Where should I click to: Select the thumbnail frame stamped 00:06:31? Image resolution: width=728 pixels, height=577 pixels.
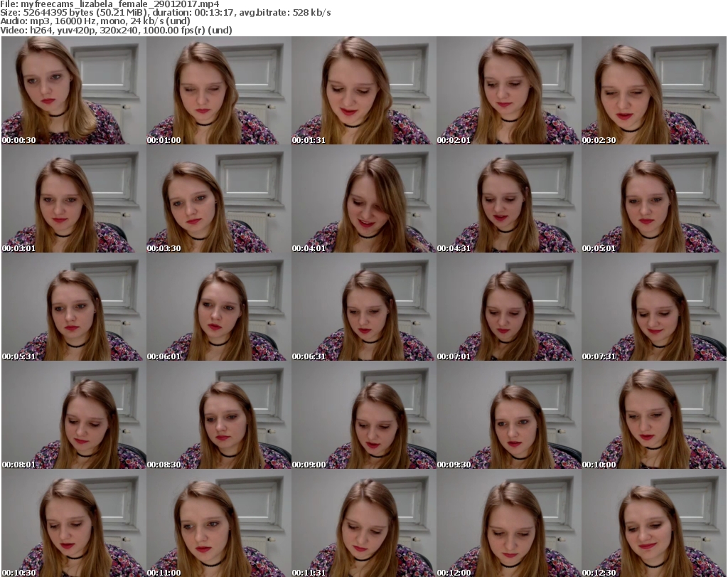[364, 307]
